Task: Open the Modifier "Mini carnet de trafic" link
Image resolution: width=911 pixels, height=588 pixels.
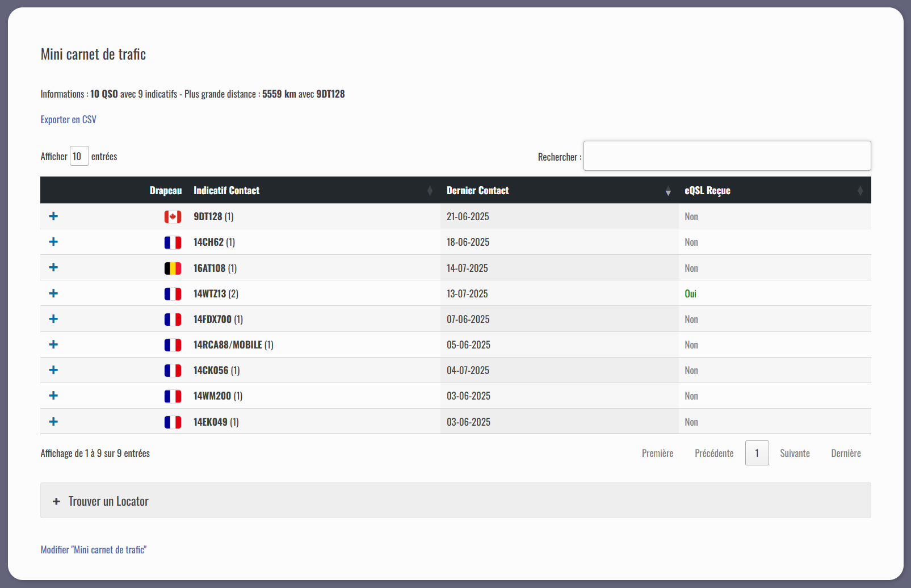Action: (94, 550)
